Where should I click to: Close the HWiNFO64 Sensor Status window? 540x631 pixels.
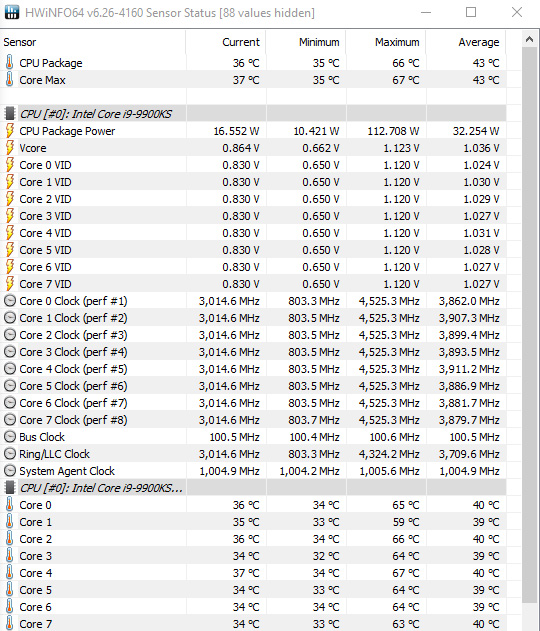(x=517, y=12)
